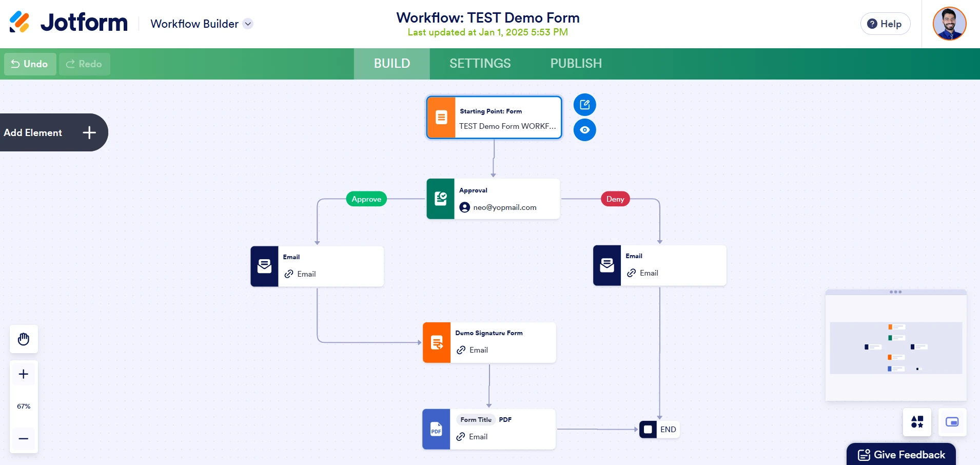Switch to the SETTINGS tab
This screenshot has height=465, width=980.
pyautogui.click(x=480, y=64)
